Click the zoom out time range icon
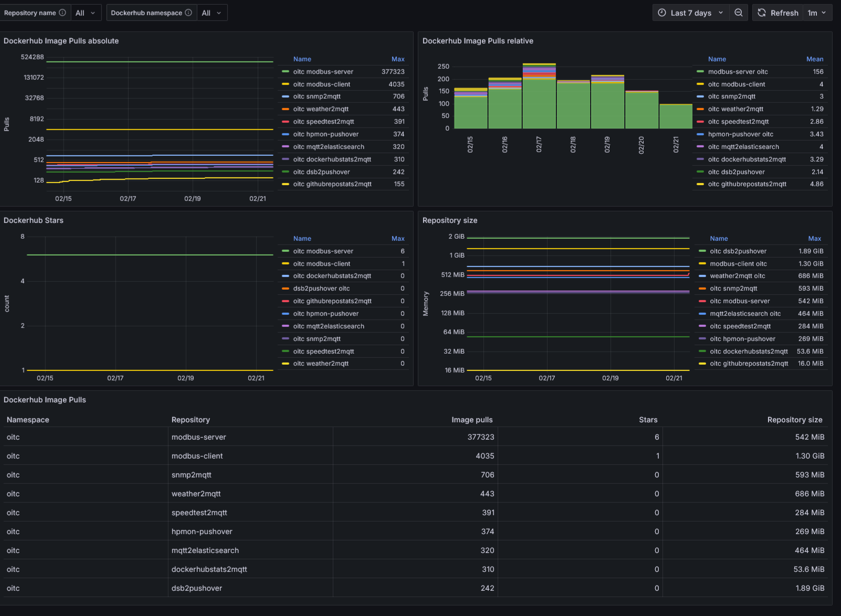This screenshot has width=841, height=616. point(738,13)
